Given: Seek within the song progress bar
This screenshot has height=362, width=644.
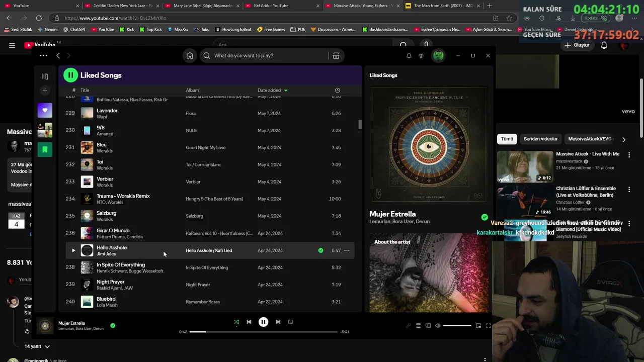Looking at the screenshot, I should pos(264,332).
